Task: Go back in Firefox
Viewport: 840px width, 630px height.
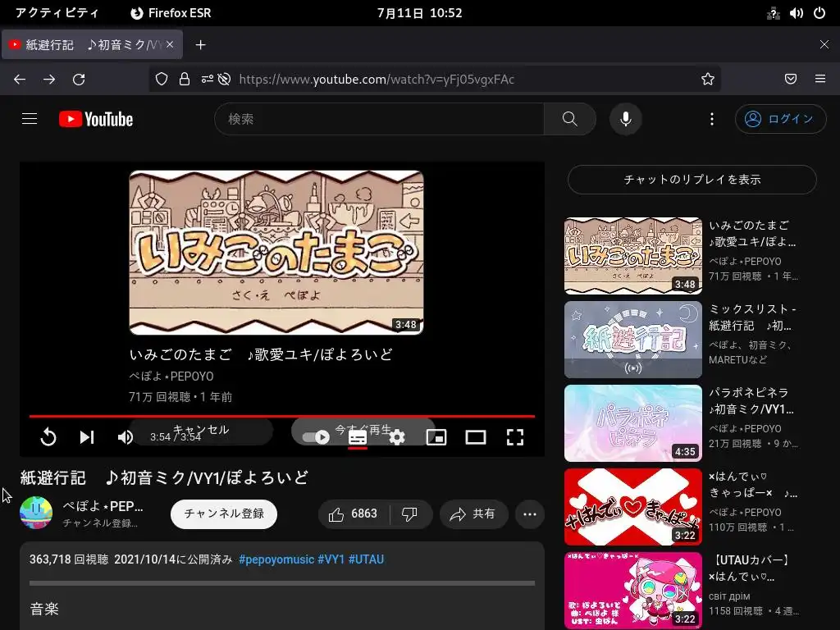Action: pyautogui.click(x=20, y=80)
